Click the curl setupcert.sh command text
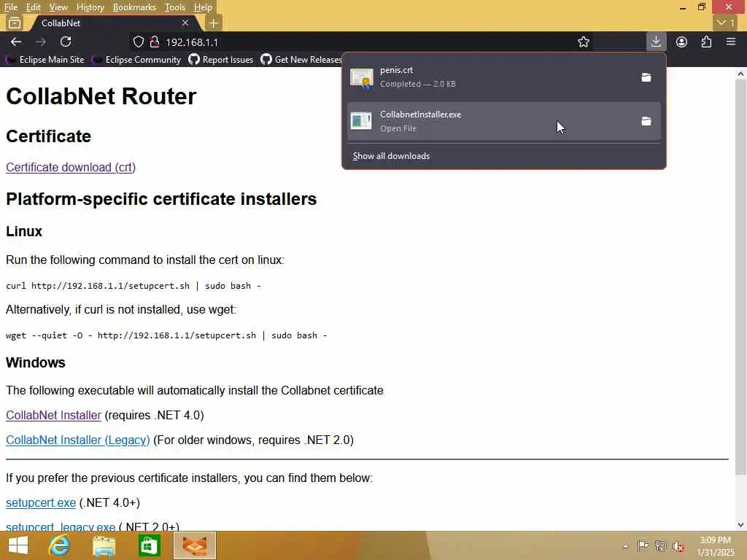 tap(133, 286)
